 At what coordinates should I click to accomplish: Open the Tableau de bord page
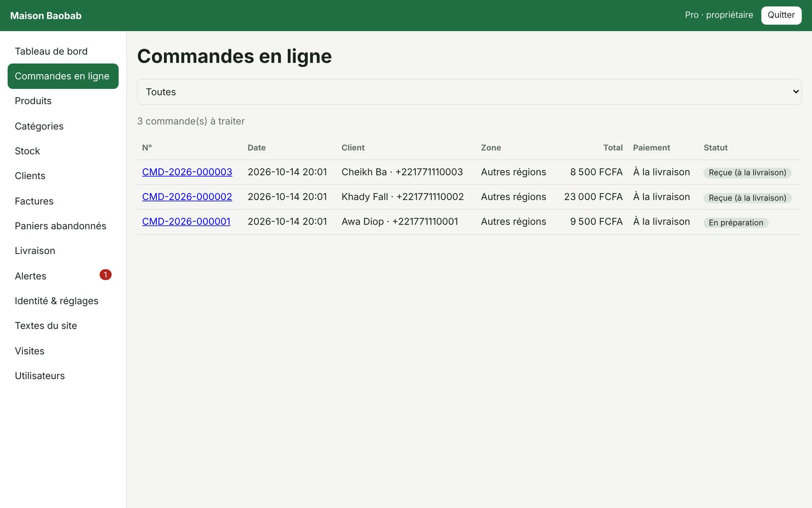pyautogui.click(x=63, y=51)
